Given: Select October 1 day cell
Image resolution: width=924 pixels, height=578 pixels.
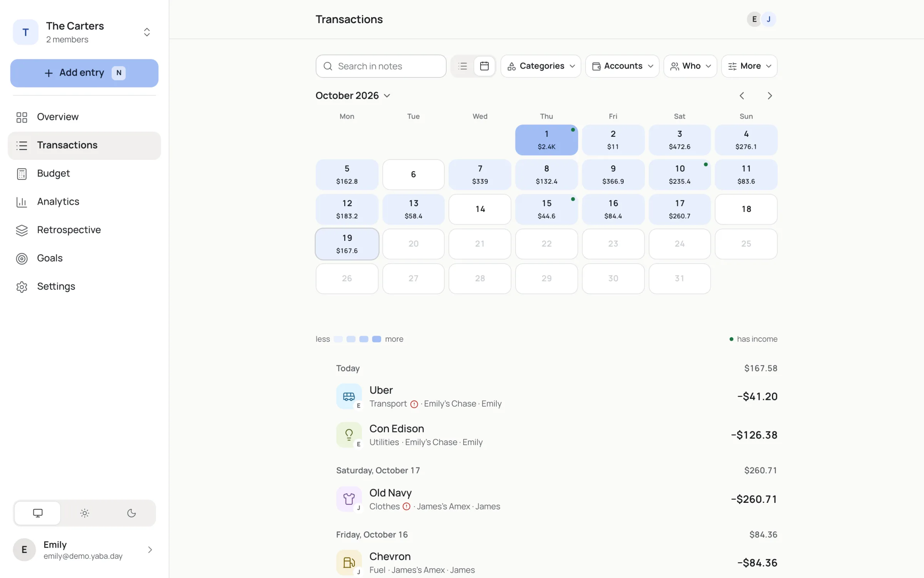Looking at the screenshot, I should click(x=546, y=140).
